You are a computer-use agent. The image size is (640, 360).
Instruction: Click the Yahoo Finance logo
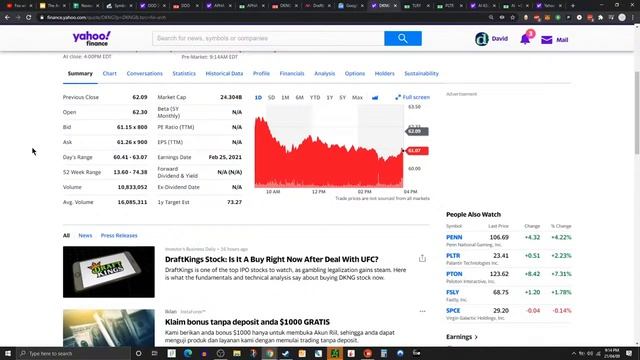pos(92,38)
